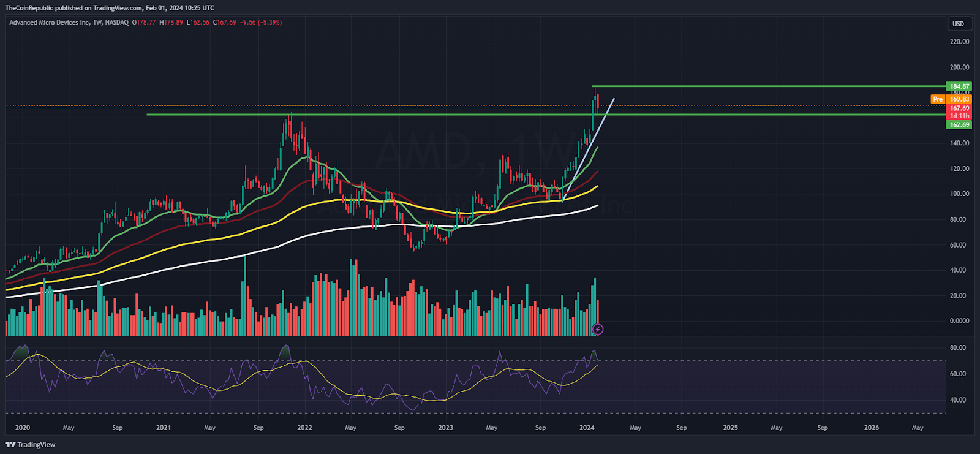Click the C167.69 close value in header

click(x=225, y=23)
